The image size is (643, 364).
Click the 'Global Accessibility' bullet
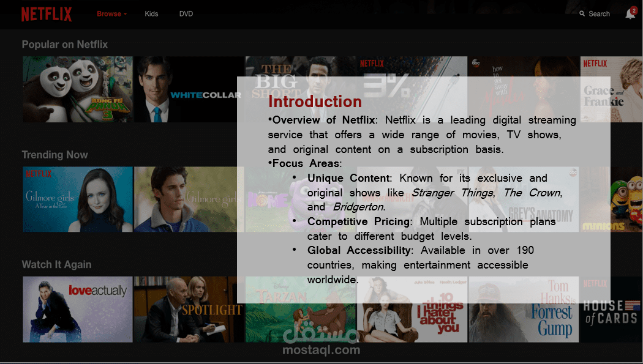coord(359,250)
